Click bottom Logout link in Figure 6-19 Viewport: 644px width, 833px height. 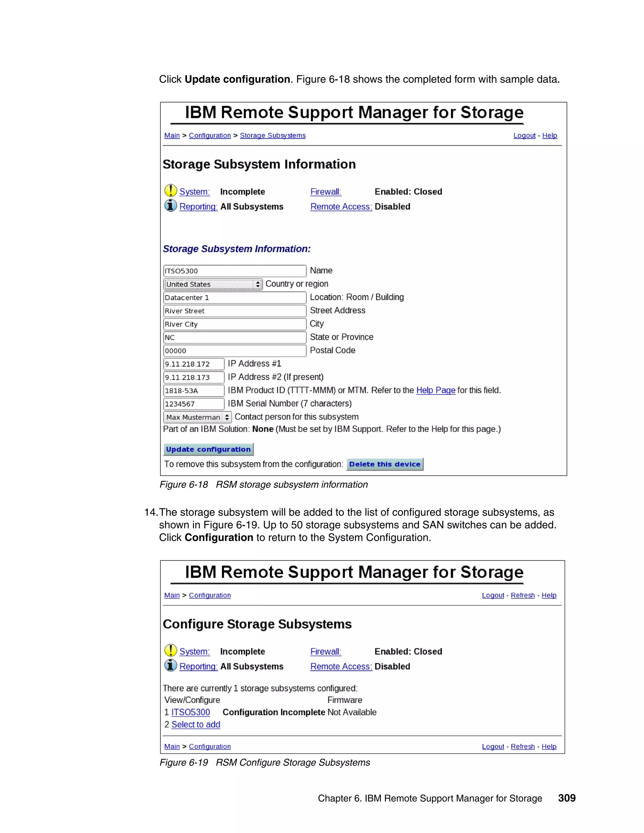(493, 747)
